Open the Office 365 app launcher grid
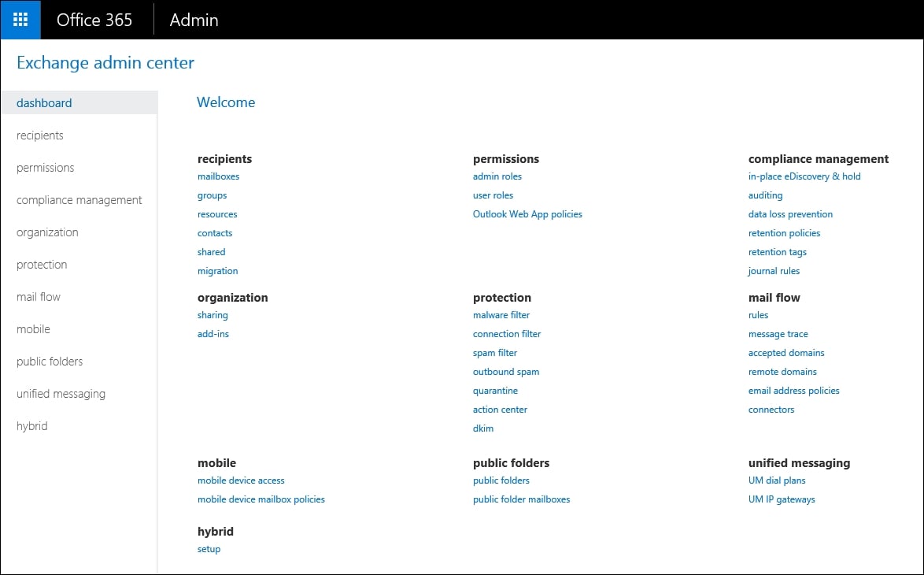 pyautogui.click(x=20, y=20)
